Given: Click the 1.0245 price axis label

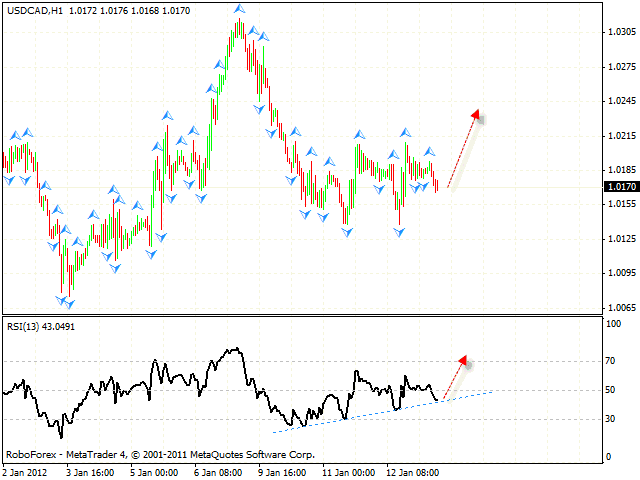Looking at the screenshot, I should (621, 101).
